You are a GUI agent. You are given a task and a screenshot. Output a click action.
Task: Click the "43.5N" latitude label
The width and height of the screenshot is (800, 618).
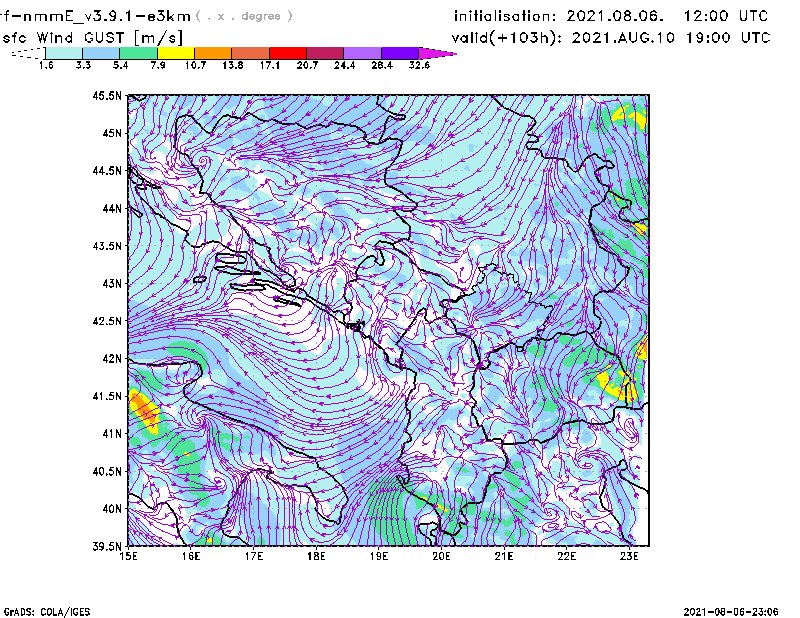pyautogui.click(x=107, y=246)
